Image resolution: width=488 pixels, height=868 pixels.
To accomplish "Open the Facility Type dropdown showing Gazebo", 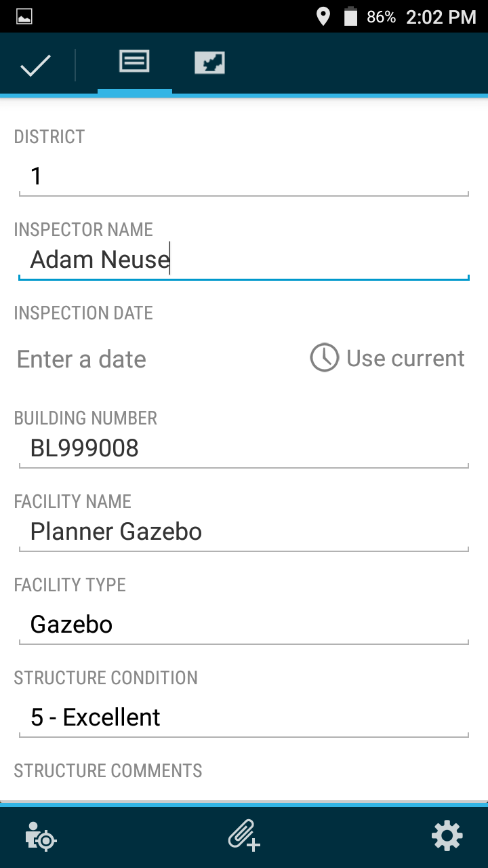I will click(244, 625).
